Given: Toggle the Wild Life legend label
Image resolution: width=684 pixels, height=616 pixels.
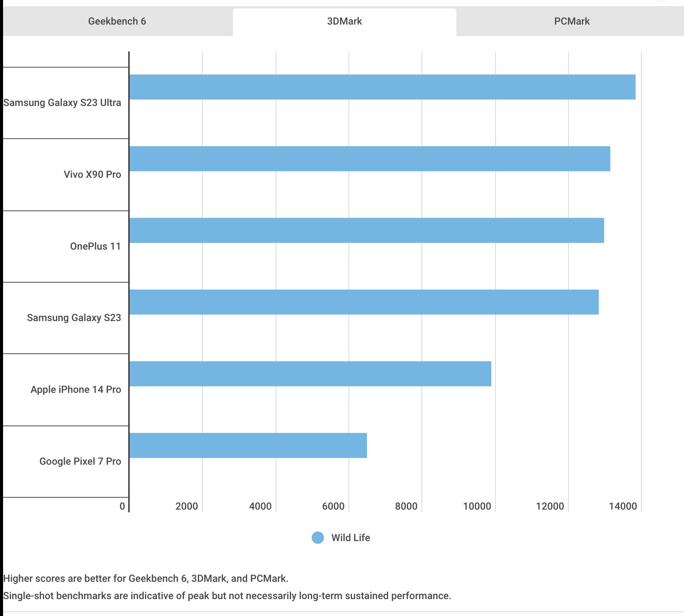Looking at the screenshot, I should 350,538.
